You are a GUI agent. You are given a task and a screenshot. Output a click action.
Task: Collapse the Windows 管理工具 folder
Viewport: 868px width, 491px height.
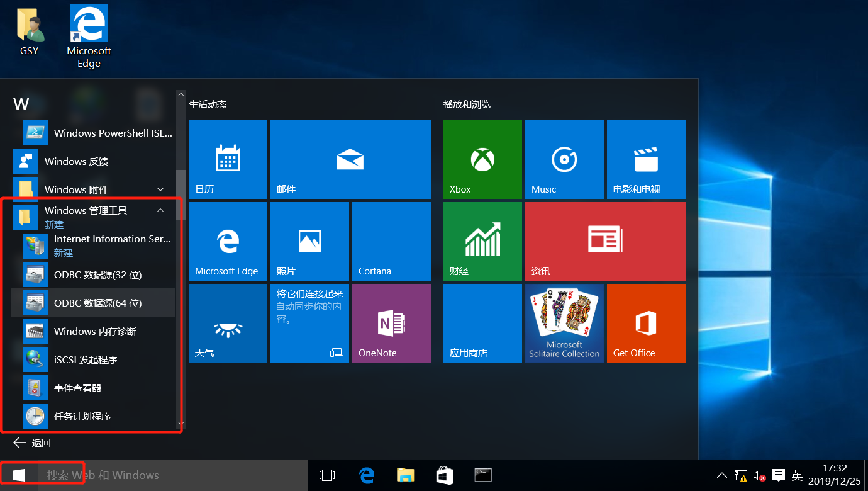click(x=93, y=217)
